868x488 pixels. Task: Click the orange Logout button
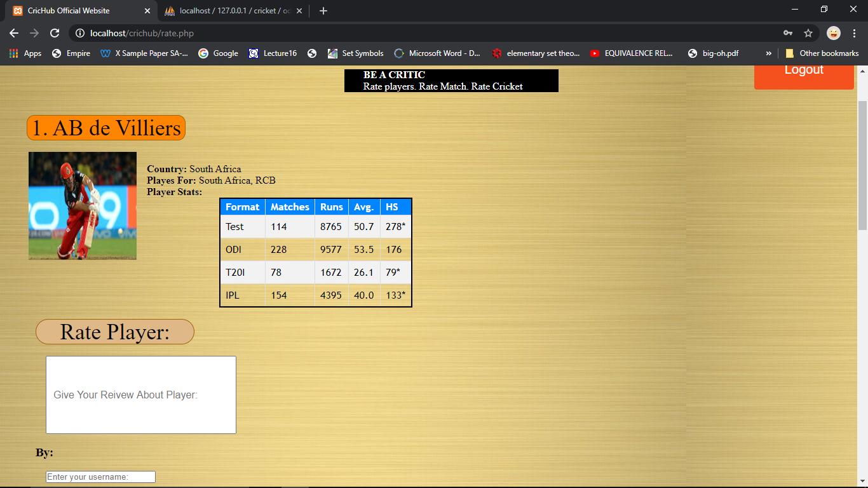pos(804,77)
